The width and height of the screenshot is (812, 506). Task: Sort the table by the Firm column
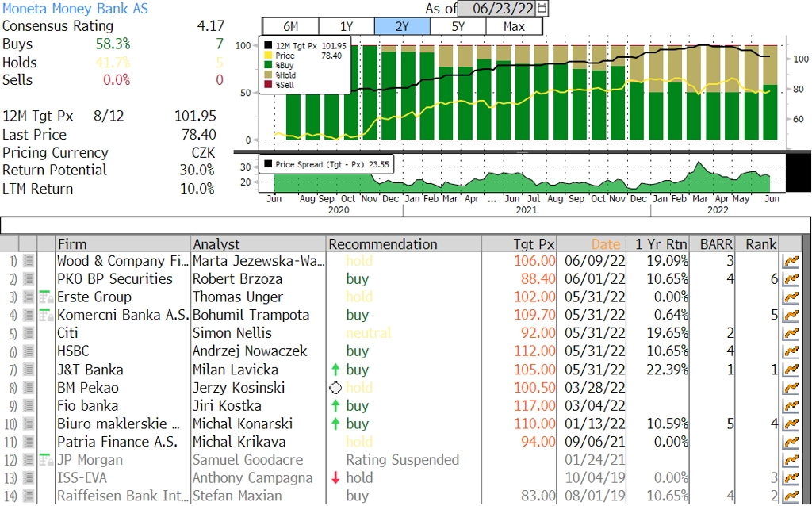[x=123, y=244]
